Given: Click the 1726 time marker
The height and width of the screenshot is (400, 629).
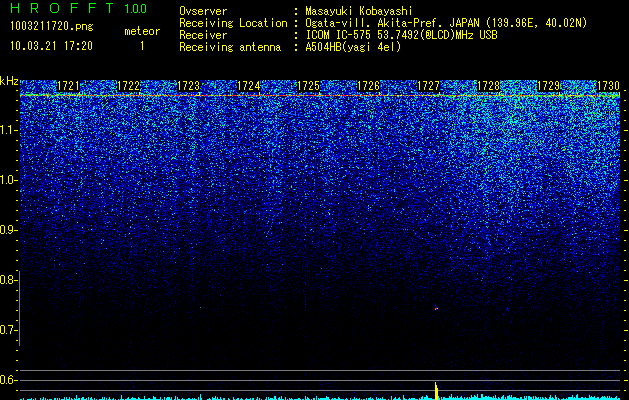Looking at the screenshot, I should [368, 86].
